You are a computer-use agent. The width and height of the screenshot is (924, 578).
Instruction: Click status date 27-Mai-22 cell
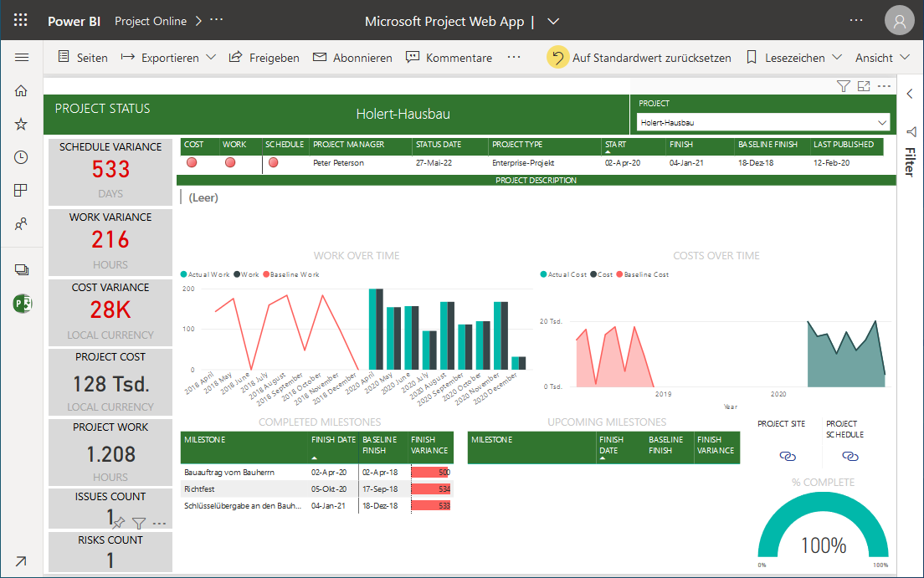coord(434,162)
